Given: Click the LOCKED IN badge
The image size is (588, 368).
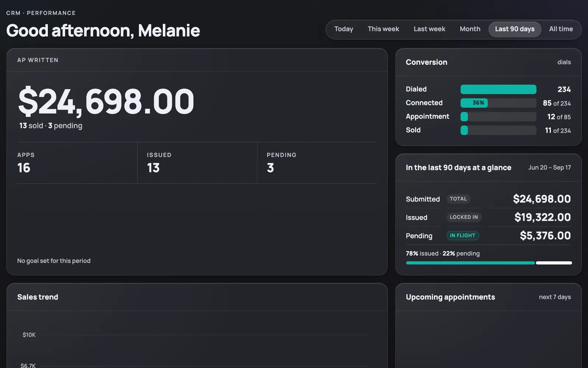Looking at the screenshot, I should (x=464, y=217).
